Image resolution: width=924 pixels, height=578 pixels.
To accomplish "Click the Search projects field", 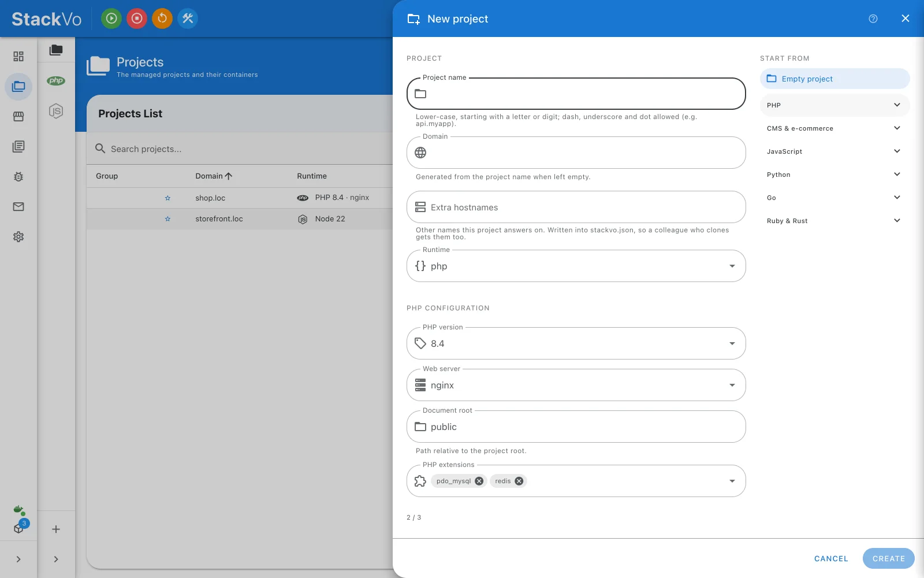I will (240, 149).
